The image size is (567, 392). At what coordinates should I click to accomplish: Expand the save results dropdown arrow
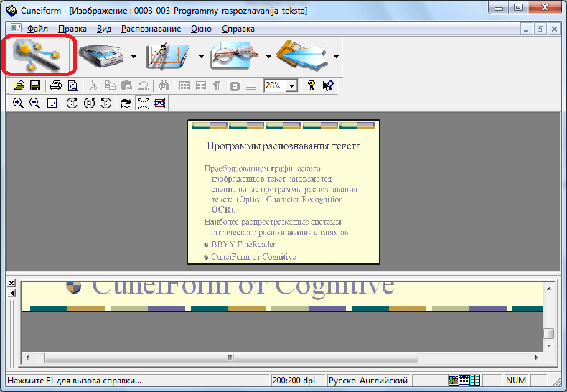pos(336,57)
